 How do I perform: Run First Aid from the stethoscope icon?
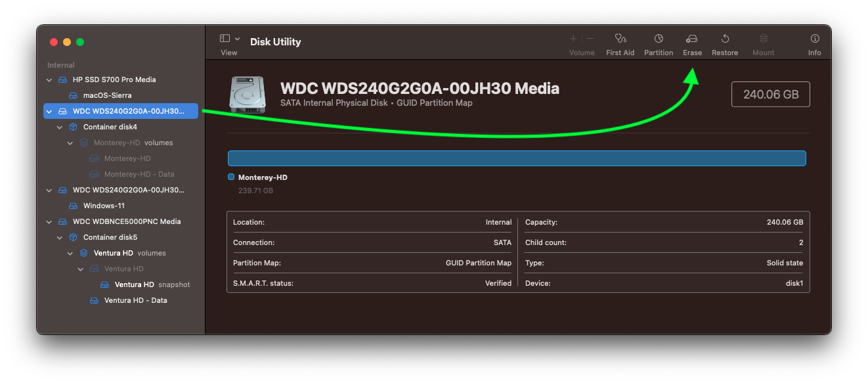point(620,39)
